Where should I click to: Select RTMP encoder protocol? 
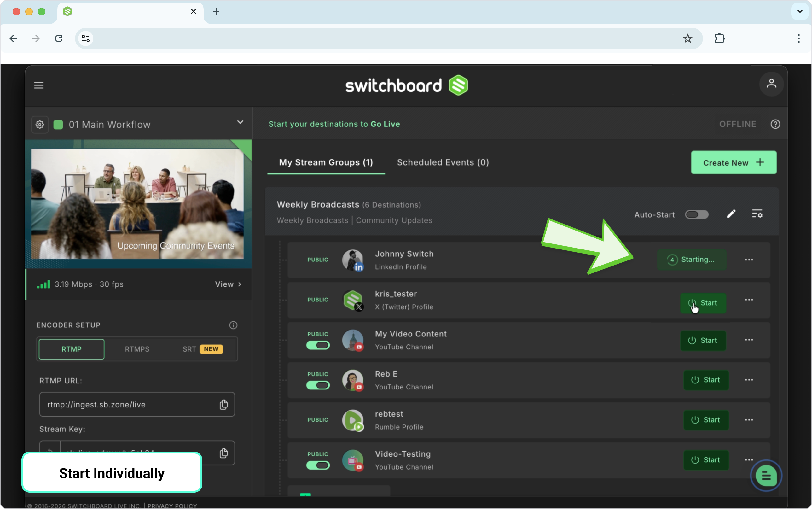[x=71, y=349]
